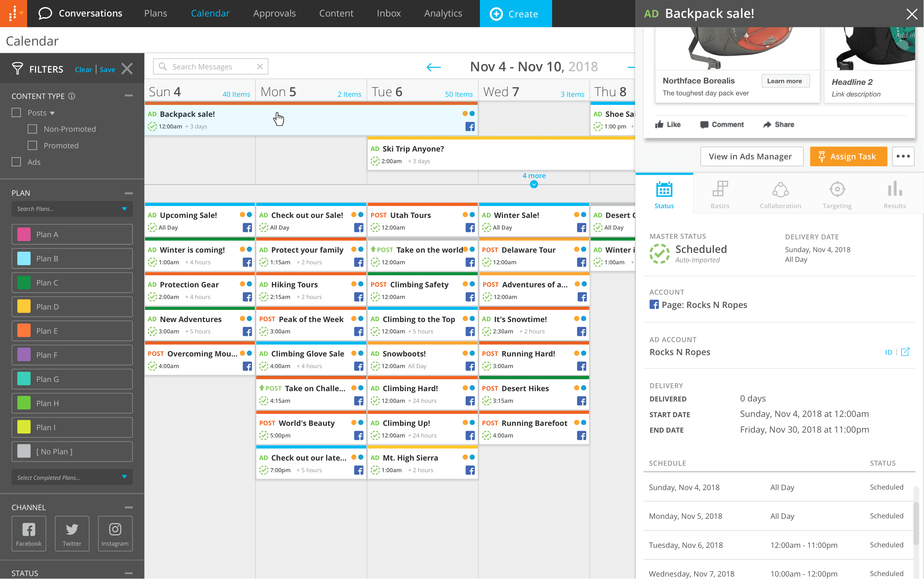Toggle the [ No Plan ] filter

(x=72, y=452)
